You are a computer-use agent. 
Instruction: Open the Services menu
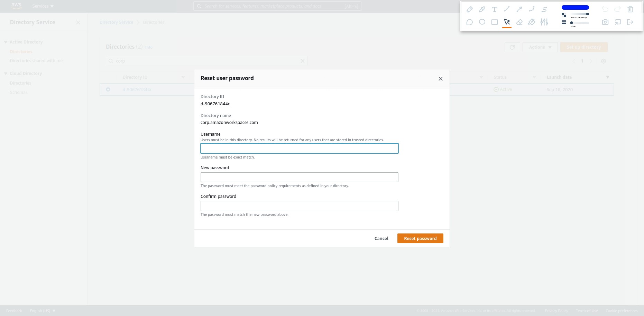pyautogui.click(x=43, y=6)
